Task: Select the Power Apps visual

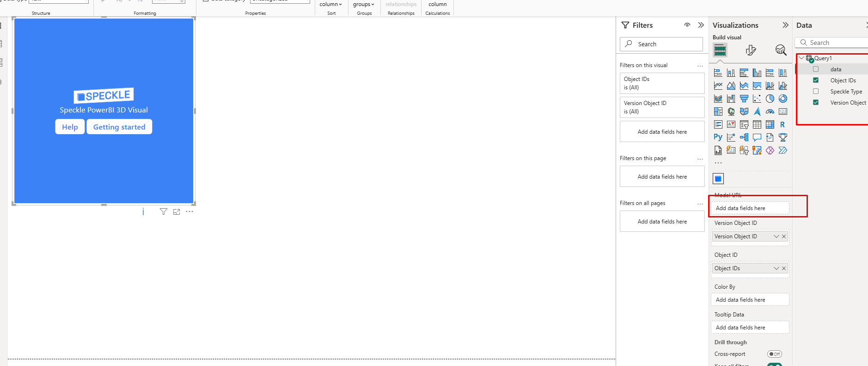Action: point(770,150)
